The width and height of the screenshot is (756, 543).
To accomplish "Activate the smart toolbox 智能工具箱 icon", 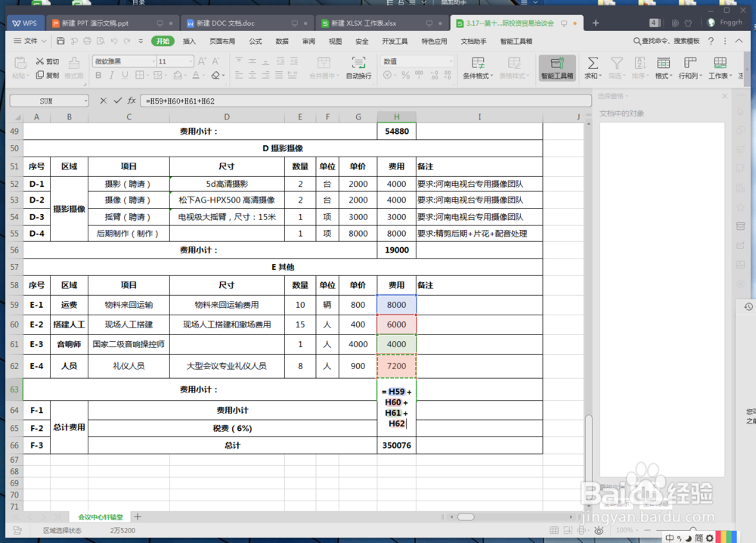I will (558, 68).
